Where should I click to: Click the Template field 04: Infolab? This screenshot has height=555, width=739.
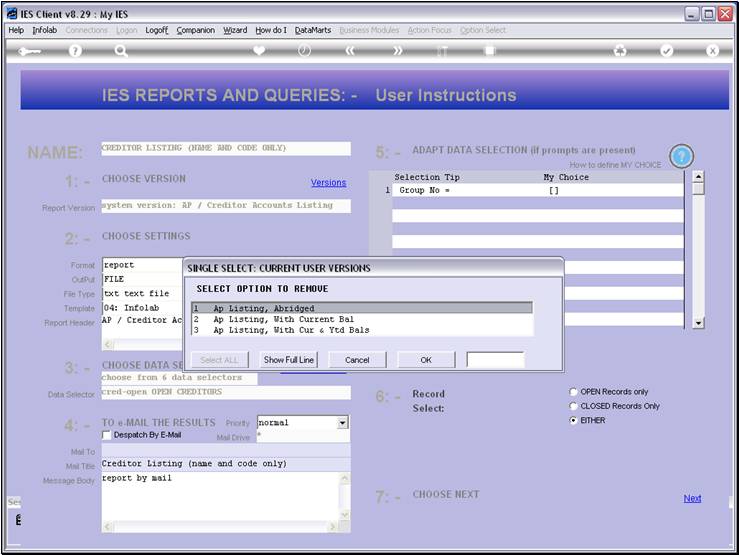coord(142,308)
